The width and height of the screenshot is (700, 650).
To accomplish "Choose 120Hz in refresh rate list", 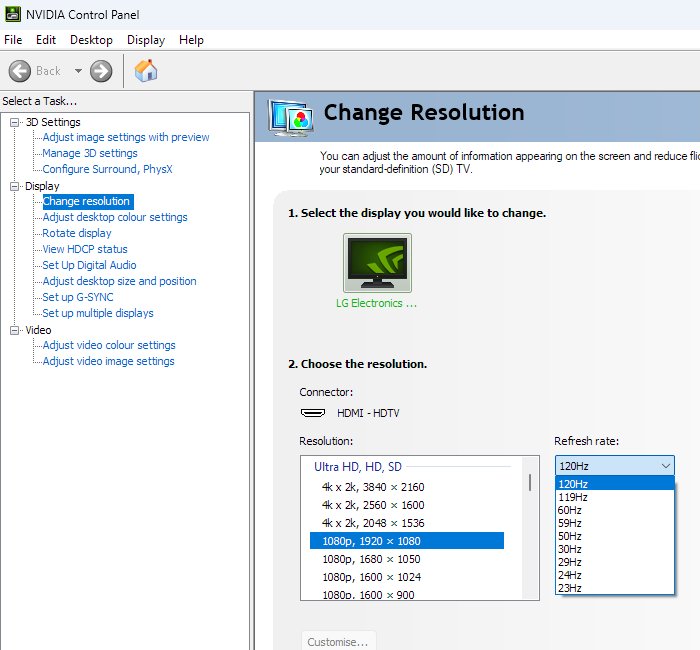I will tap(615, 484).
